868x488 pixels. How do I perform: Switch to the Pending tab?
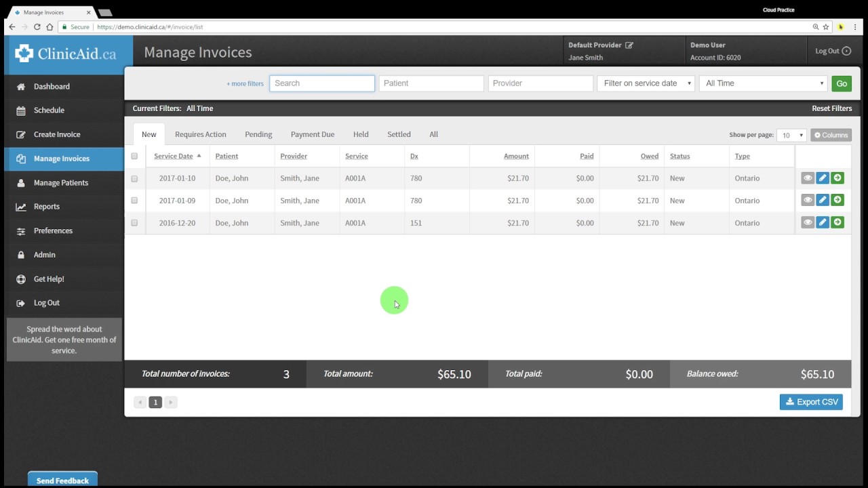click(258, 134)
